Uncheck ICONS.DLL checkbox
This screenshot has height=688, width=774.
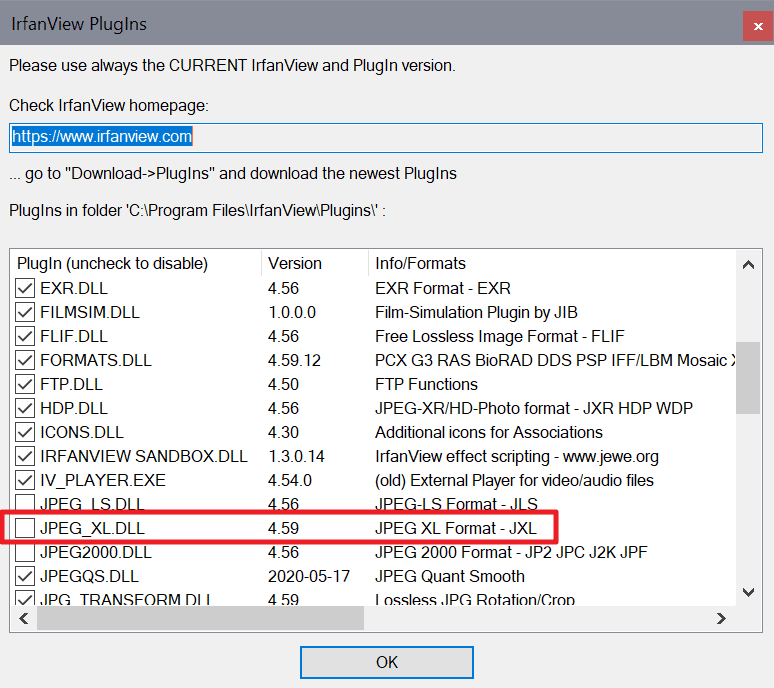coord(25,432)
